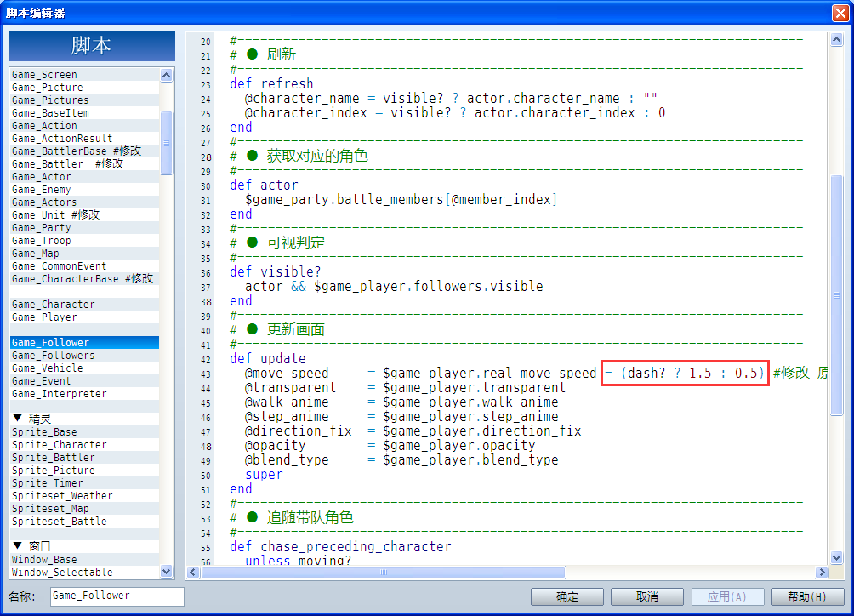Select Game_BaseItem script
The width and height of the screenshot is (854, 616).
[84, 113]
